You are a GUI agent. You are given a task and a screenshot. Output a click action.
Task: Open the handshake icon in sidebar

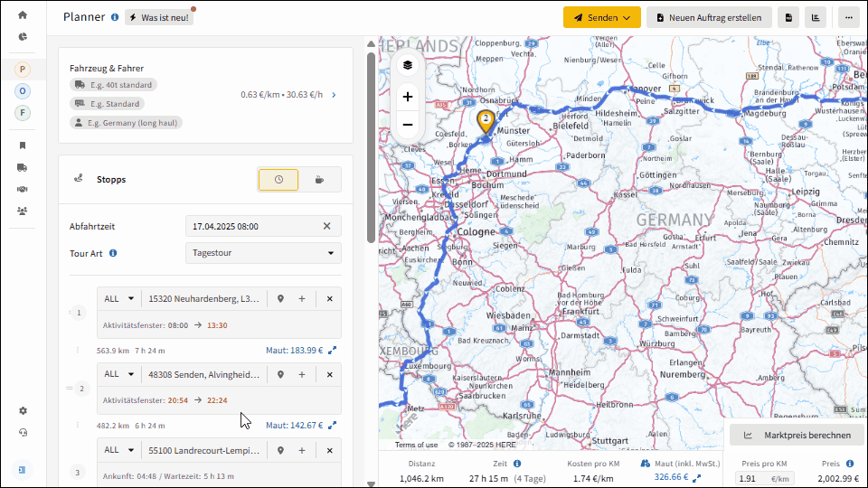tap(22, 189)
